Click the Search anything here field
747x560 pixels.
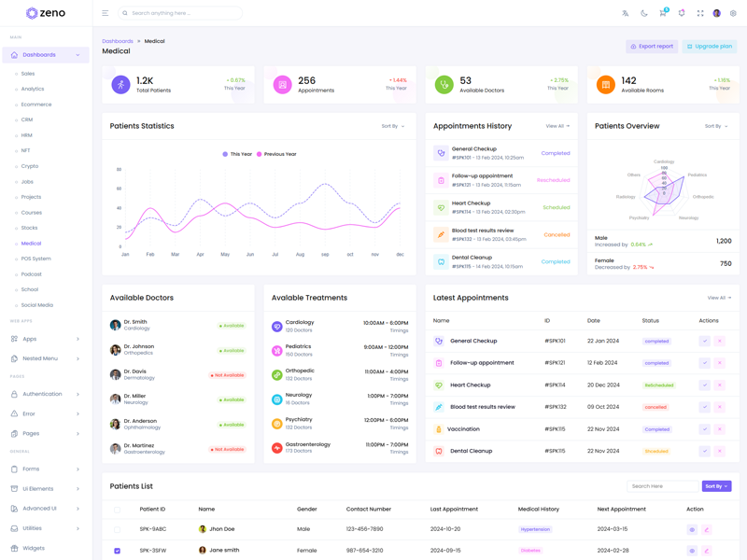(182, 13)
